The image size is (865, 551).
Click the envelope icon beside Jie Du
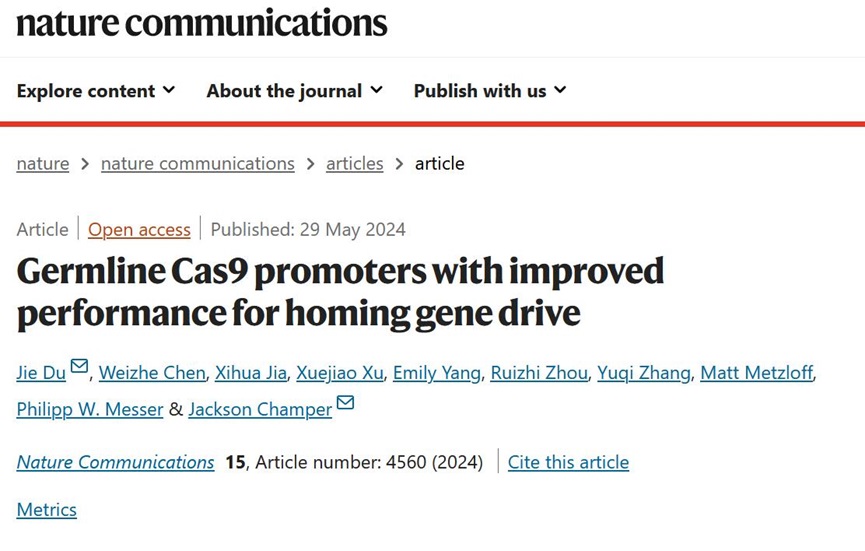point(80,367)
